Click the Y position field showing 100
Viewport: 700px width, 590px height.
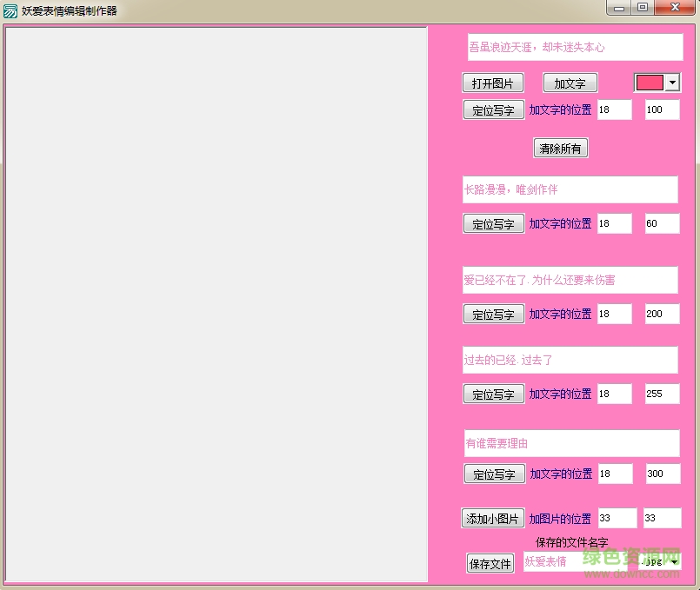point(662,109)
